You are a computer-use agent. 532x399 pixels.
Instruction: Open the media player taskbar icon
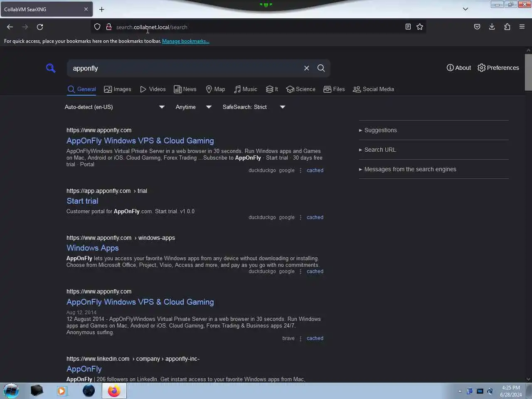62,391
